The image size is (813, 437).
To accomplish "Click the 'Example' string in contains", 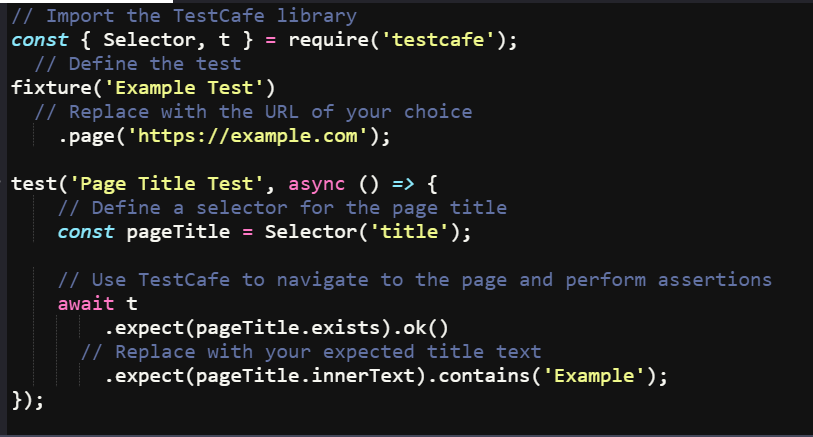I will pos(594,376).
